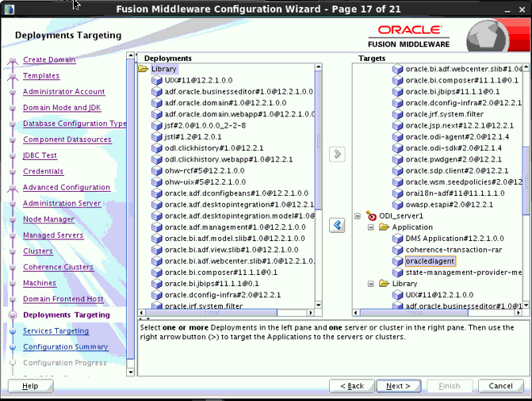Open Advanced Configuration step
The height and width of the screenshot is (401, 532).
pos(67,187)
